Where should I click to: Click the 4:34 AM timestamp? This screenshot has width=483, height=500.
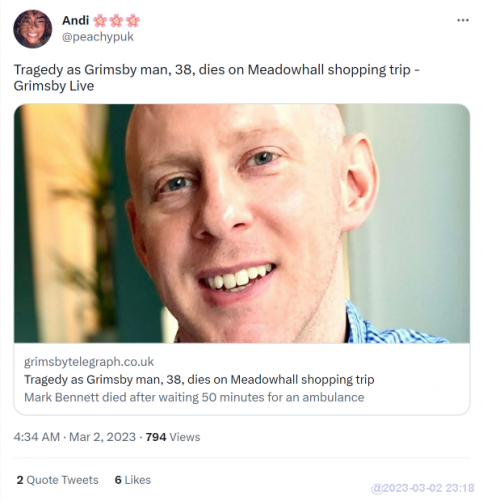(37, 437)
